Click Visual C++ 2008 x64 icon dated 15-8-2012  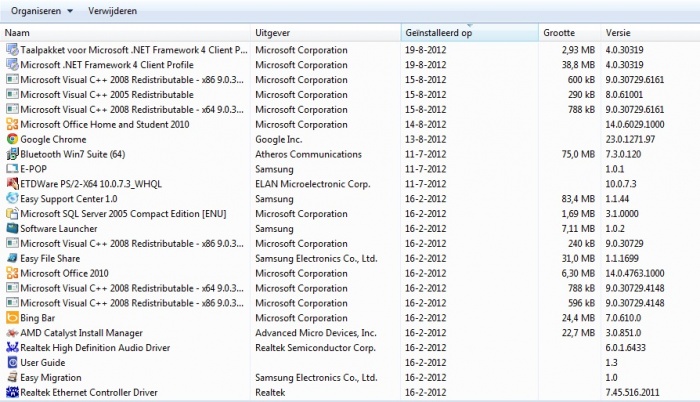[12, 109]
